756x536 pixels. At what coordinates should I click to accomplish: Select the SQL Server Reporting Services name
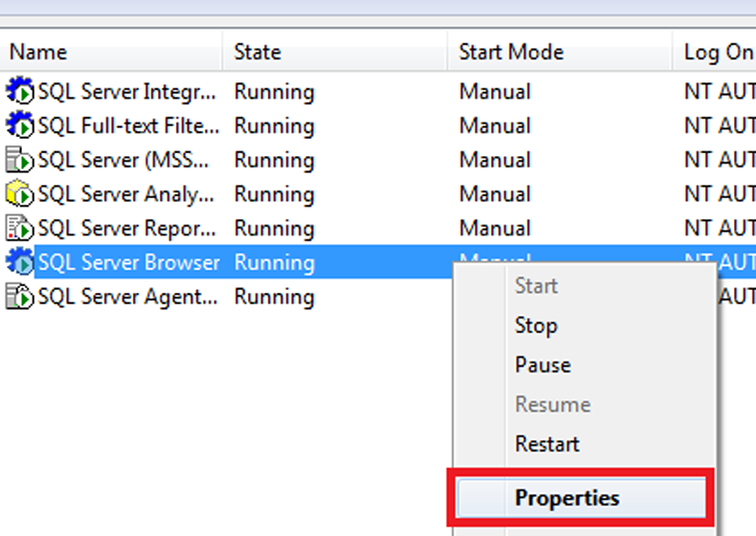(126, 229)
